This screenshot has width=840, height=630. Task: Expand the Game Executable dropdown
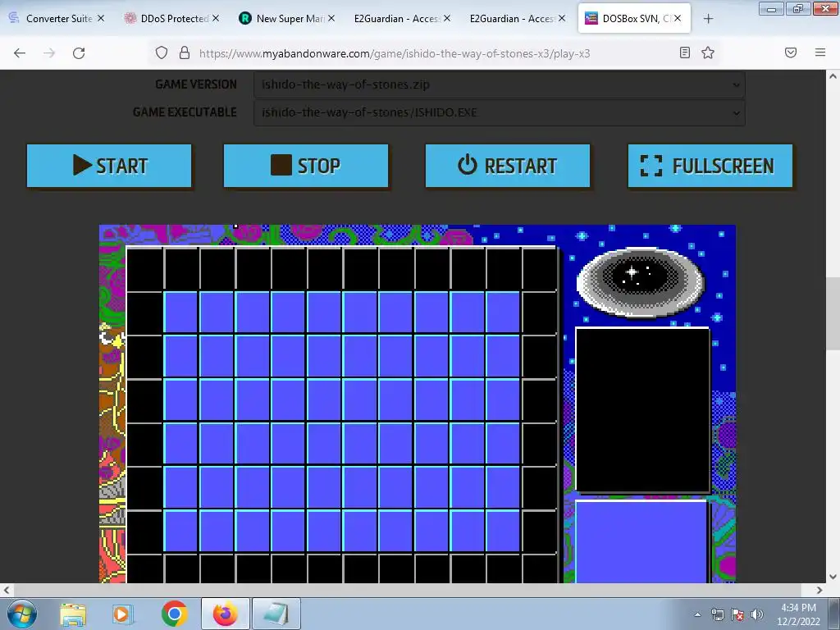click(x=500, y=112)
